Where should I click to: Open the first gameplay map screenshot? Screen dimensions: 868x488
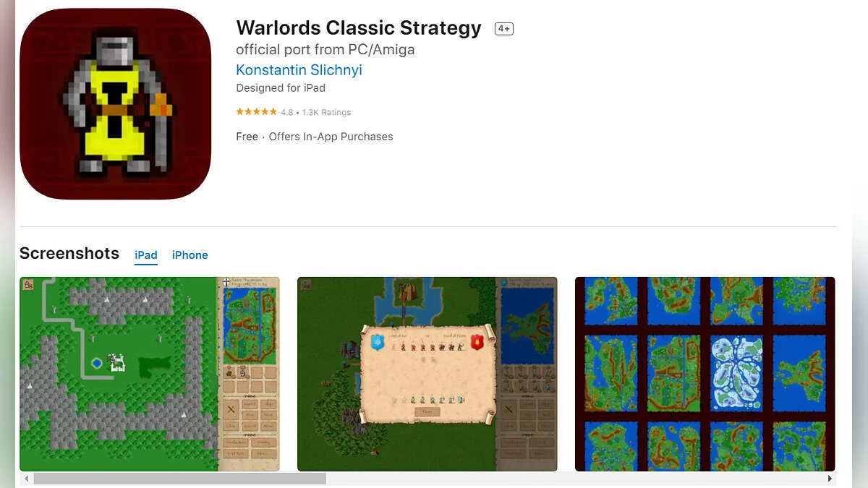coord(150,374)
